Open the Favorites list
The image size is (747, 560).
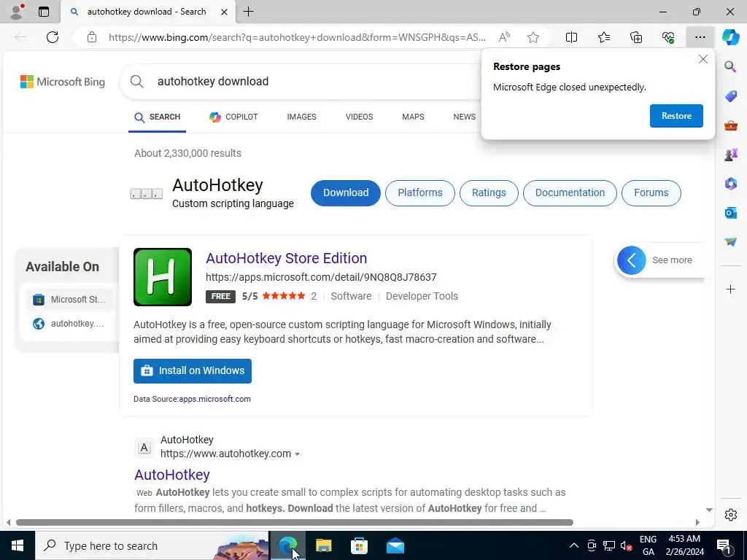tap(603, 37)
